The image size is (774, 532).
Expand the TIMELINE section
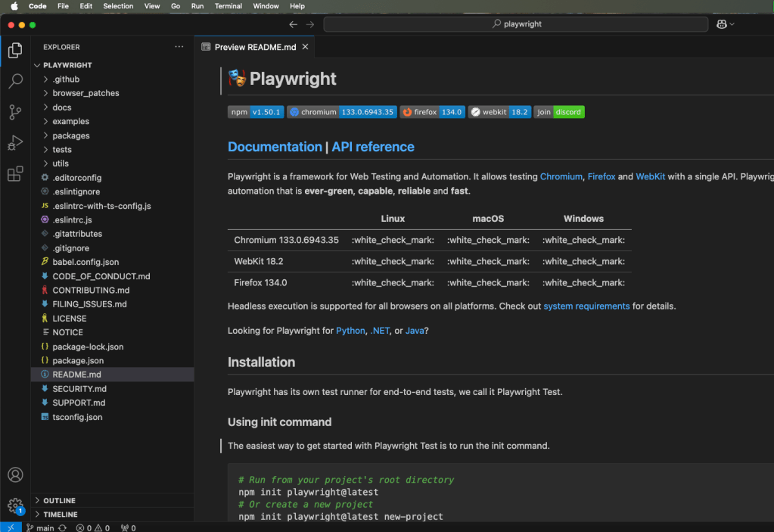coord(60,515)
